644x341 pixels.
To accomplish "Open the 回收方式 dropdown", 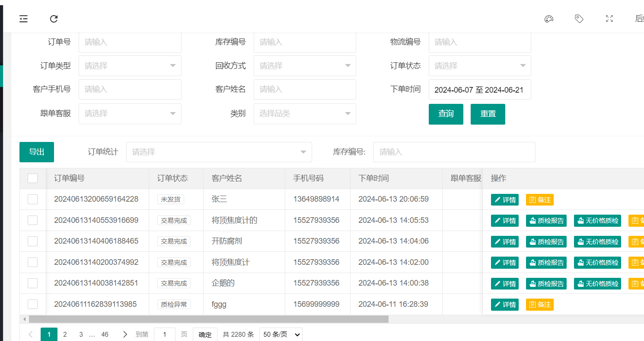I will point(305,66).
